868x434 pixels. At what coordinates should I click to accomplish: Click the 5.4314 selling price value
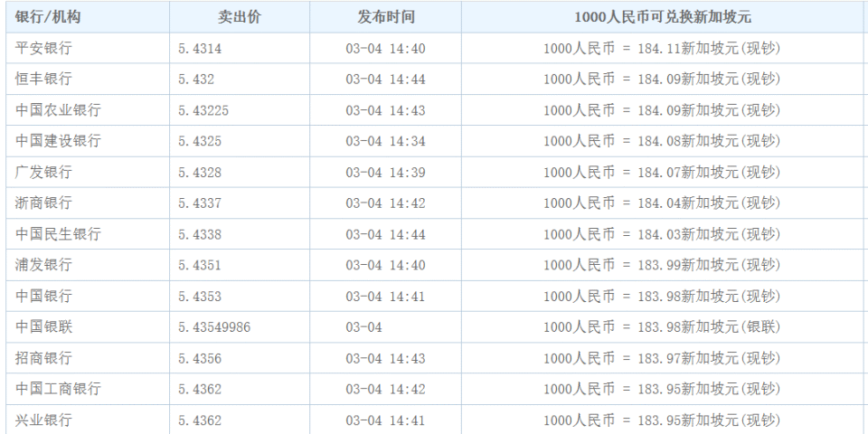200,49
